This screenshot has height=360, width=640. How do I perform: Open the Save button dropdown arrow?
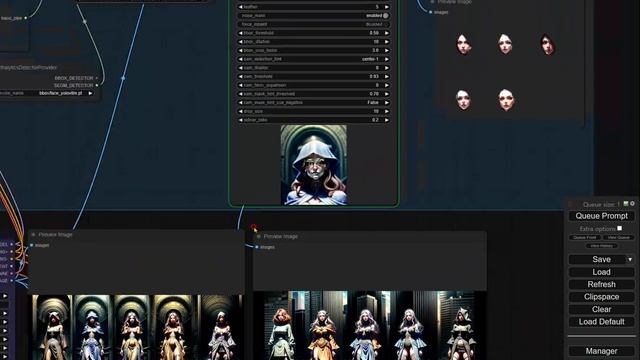(x=630, y=260)
